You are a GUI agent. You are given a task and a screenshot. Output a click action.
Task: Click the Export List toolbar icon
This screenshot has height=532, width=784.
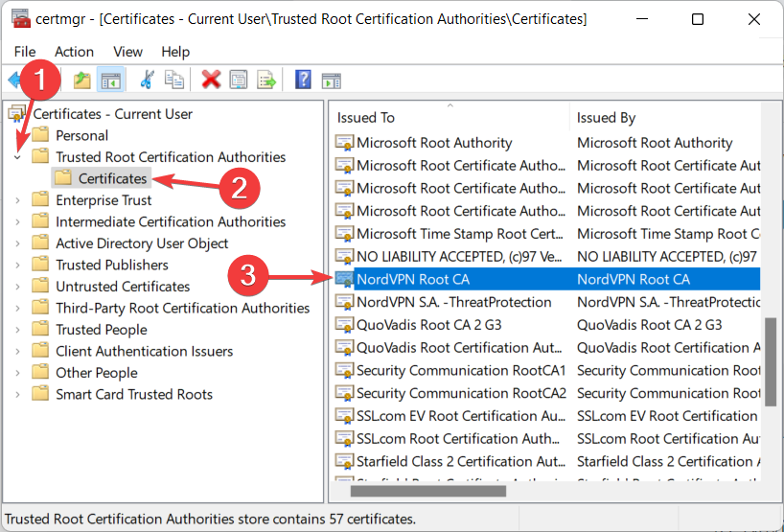coord(265,80)
